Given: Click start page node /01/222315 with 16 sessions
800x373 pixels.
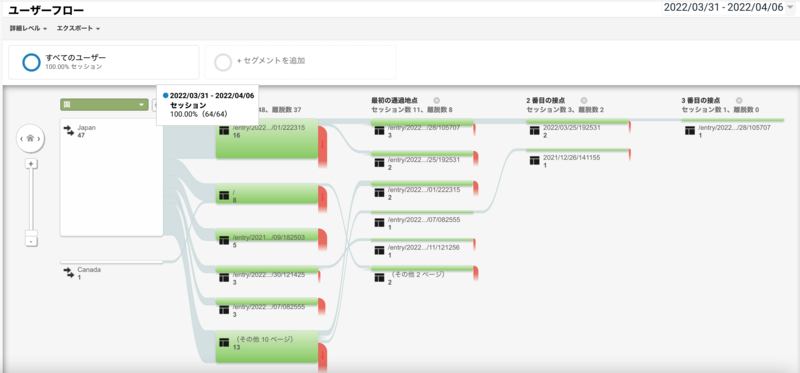Looking at the screenshot, I should pyautogui.click(x=267, y=139).
